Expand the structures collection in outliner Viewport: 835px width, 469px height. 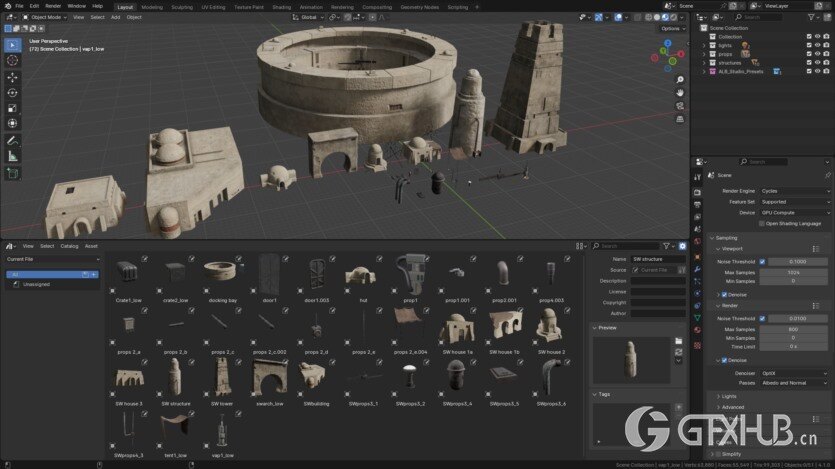click(x=704, y=63)
